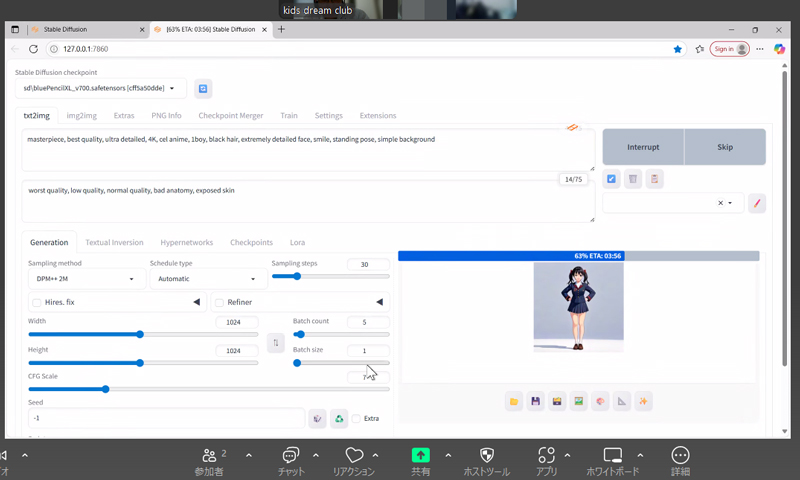Open the Stable Diffusion checkpoint dropdown
The width and height of the screenshot is (800, 480).
tap(101, 88)
